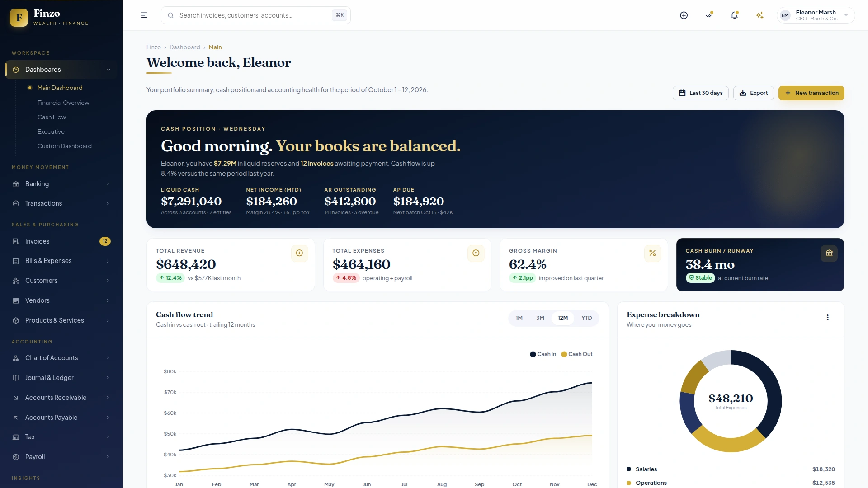Open Custom Dashboard in the sidebar
The height and width of the screenshot is (488, 868).
(x=65, y=146)
